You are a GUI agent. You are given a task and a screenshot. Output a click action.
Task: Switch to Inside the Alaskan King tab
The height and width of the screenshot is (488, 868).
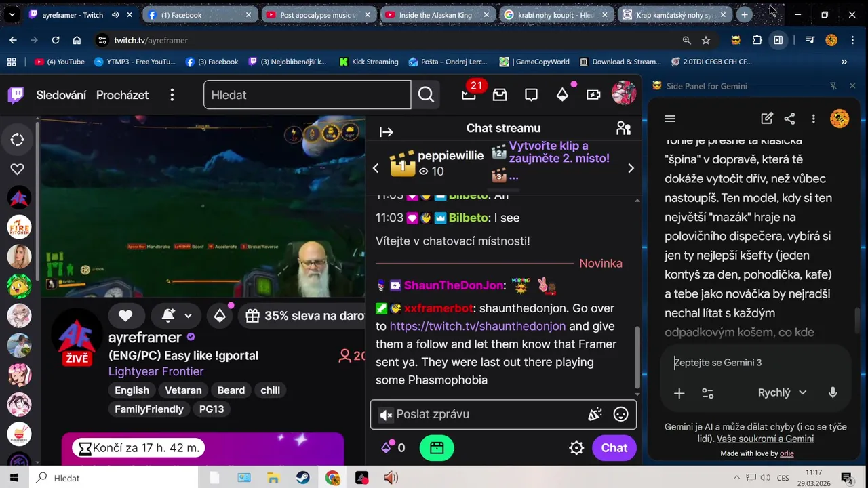coord(437,14)
